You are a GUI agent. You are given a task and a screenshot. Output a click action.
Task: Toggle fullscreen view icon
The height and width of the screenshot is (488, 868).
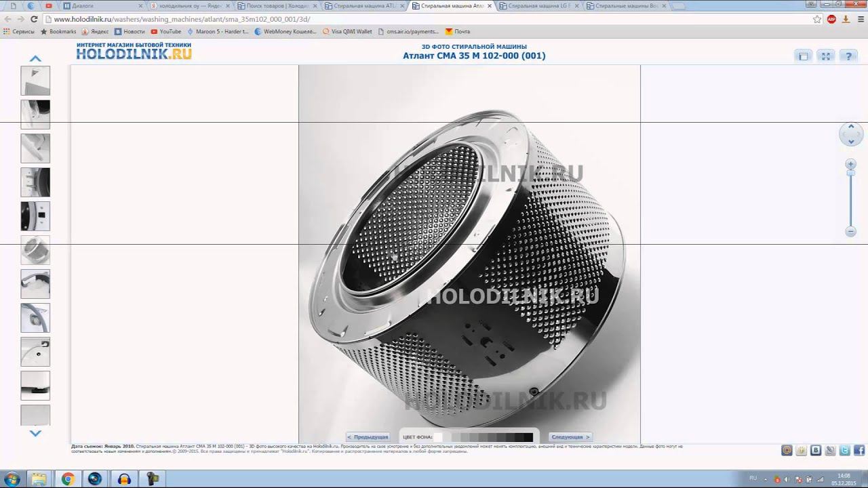[x=825, y=56]
